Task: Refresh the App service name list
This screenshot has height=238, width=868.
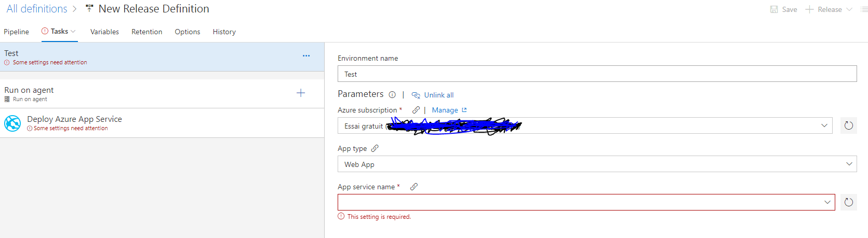Action: pyautogui.click(x=848, y=202)
